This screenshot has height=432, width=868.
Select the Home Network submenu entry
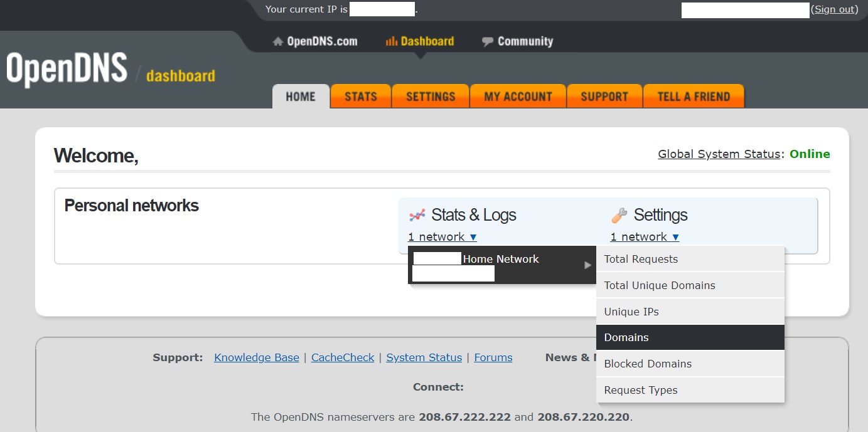click(x=502, y=265)
